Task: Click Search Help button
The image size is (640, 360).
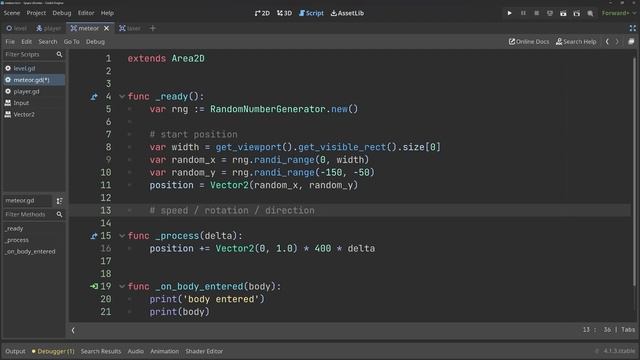Action: [x=576, y=42]
